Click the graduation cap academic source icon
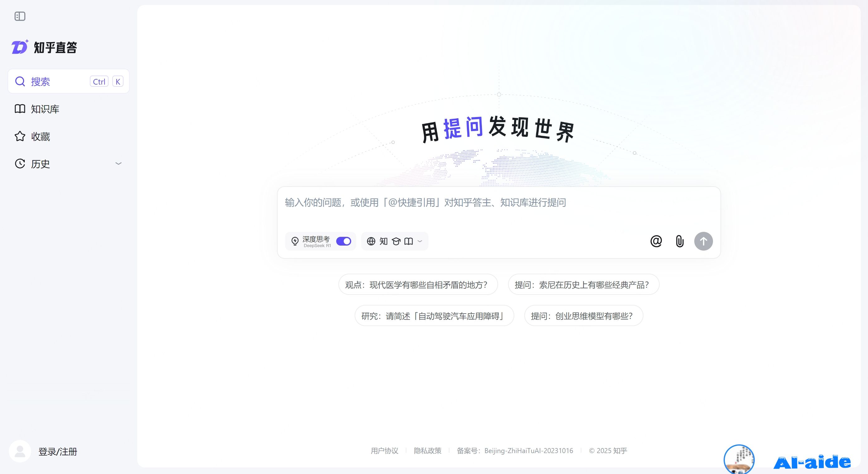This screenshot has height=474, width=868. click(x=396, y=242)
